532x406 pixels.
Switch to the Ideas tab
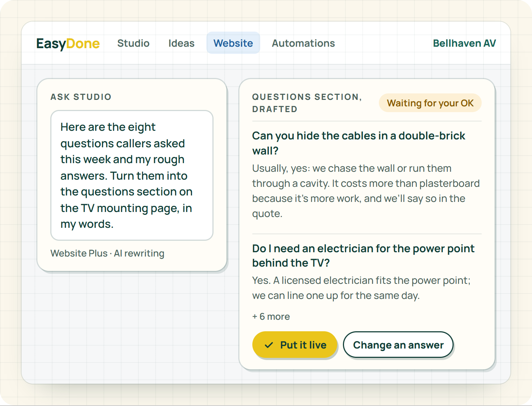[182, 43]
